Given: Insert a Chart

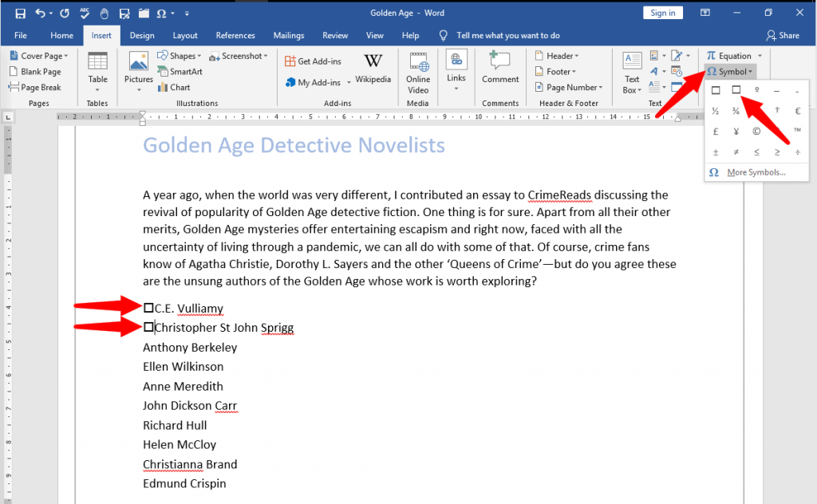Looking at the screenshot, I should pyautogui.click(x=174, y=87).
